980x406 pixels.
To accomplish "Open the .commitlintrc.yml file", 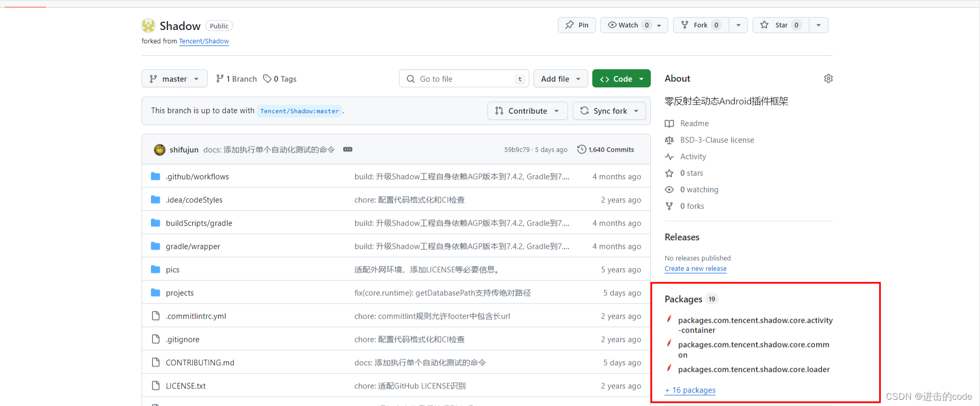I will [x=196, y=316].
